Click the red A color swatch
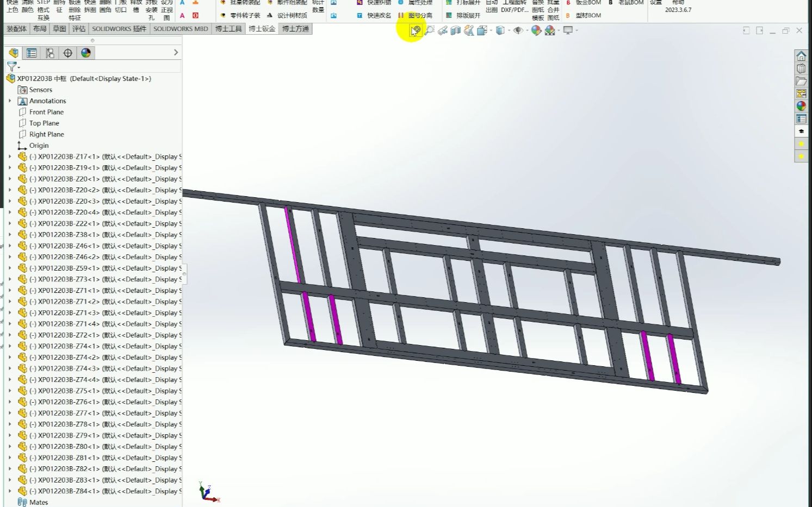The width and height of the screenshot is (812, 507). 182,16
